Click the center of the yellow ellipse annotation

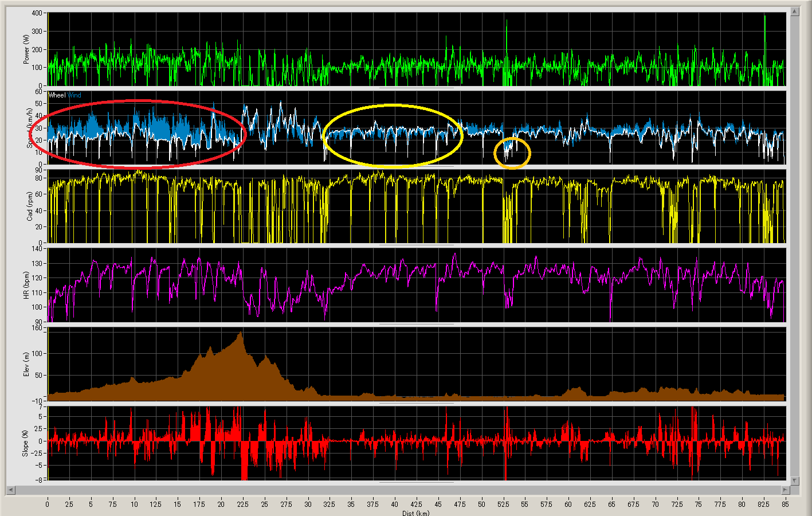[393, 136]
